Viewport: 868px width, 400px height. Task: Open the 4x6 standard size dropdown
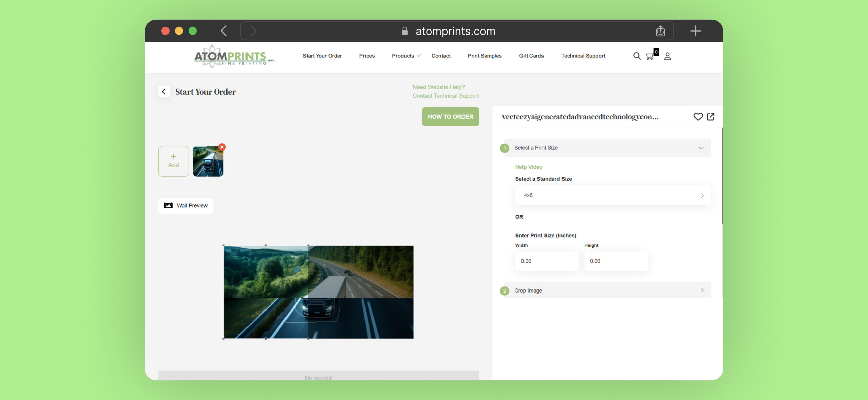pos(612,195)
